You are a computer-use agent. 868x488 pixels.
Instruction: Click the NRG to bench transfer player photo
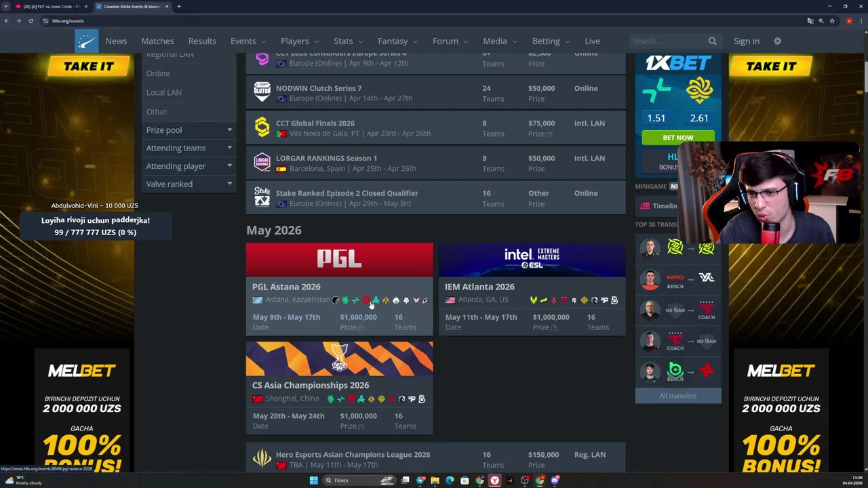[x=650, y=279]
